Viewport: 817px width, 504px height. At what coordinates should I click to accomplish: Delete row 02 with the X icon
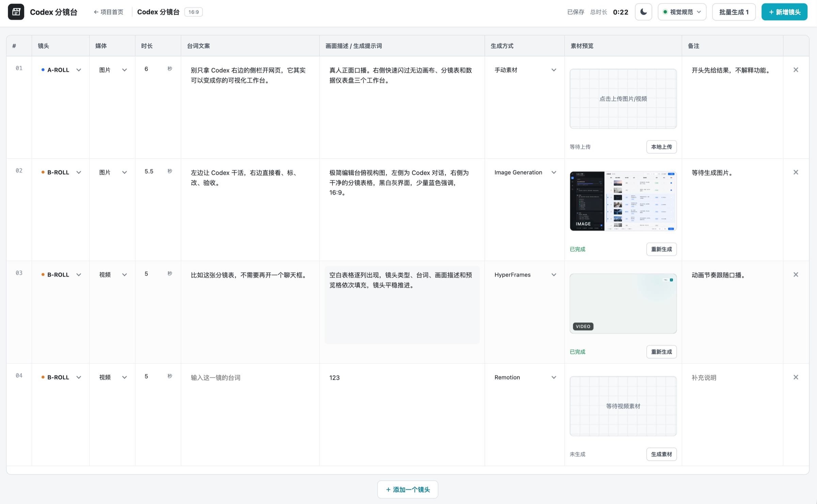tap(796, 172)
